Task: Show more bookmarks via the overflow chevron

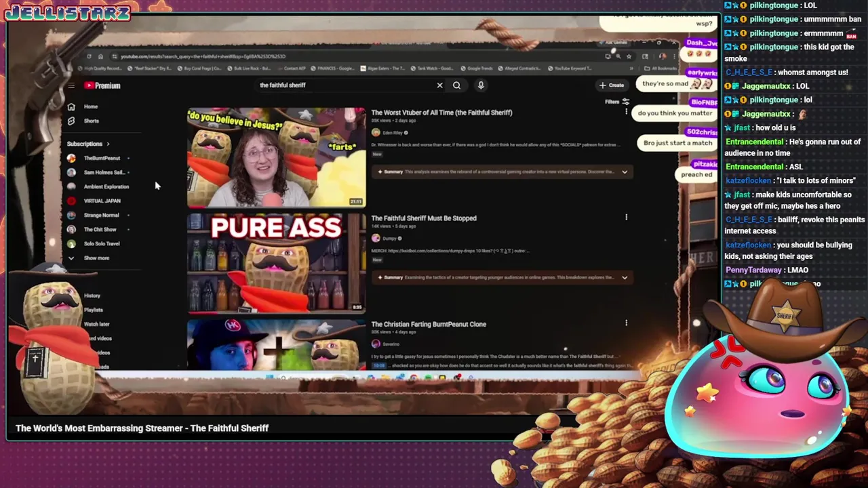Action: (x=631, y=68)
